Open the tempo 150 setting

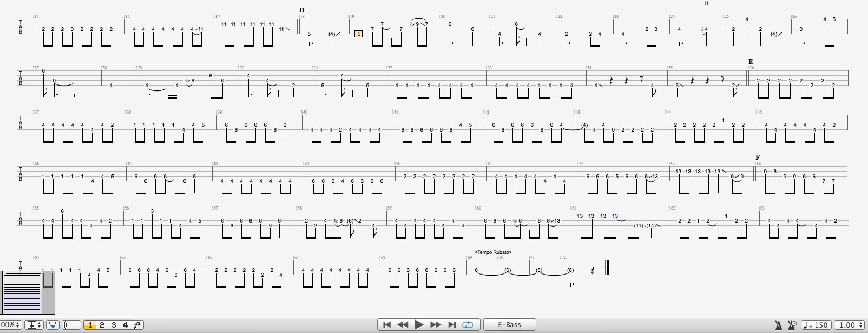pyautogui.click(x=816, y=325)
